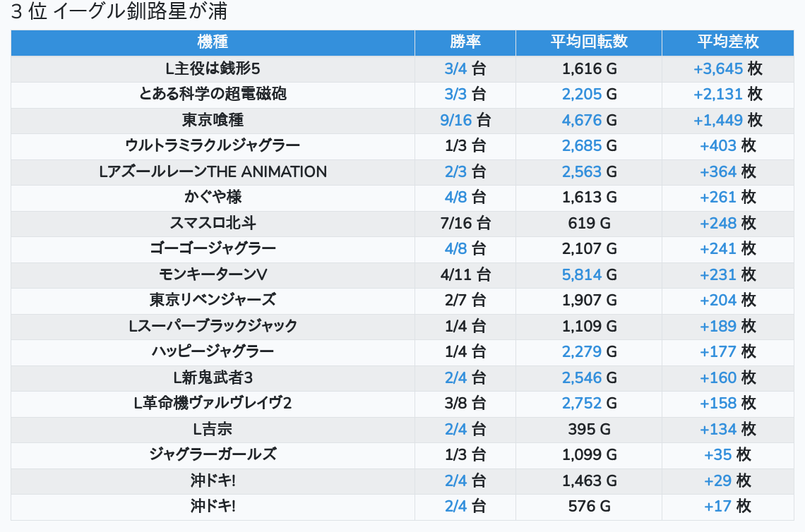Screen dimensions: 805x532
Task: Click the +3,645 average difference value
Action: [x=718, y=68]
